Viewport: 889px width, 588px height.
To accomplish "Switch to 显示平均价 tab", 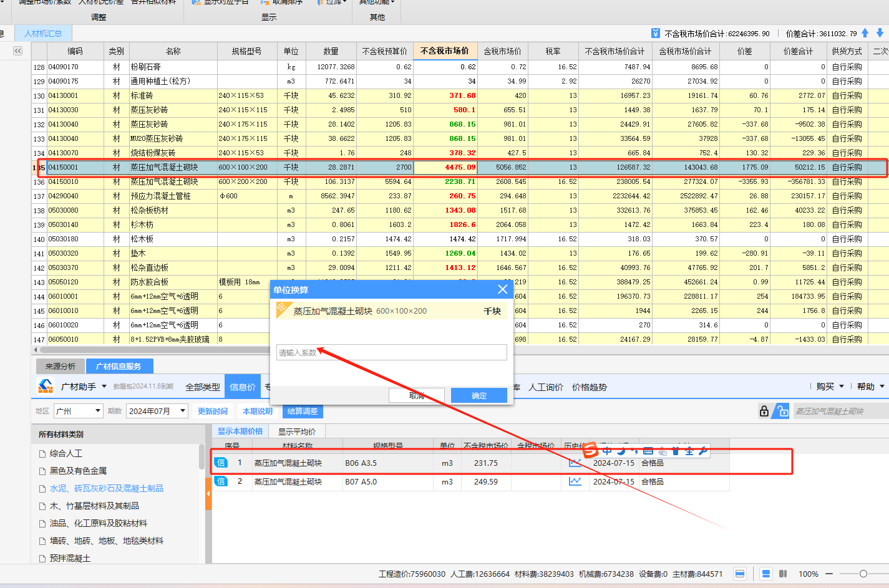I will [297, 431].
